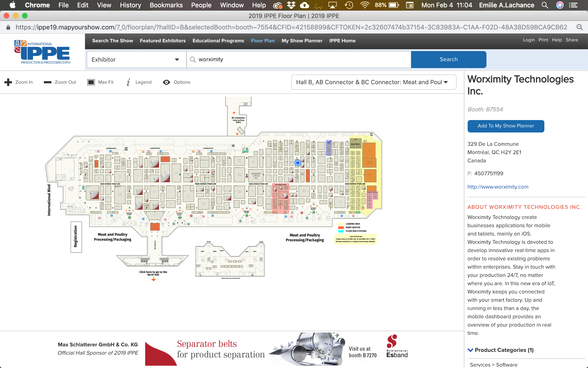Open Notification Center list icon

tap(574, 5)
